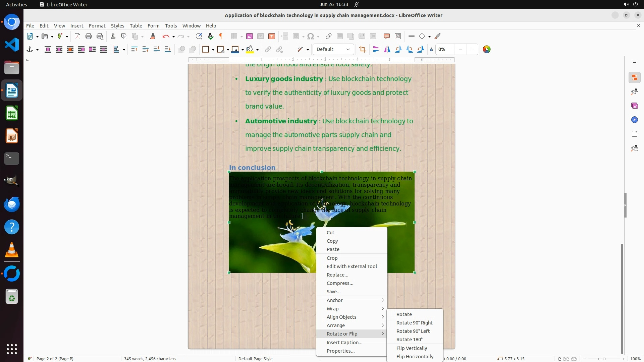Click the Rotate 90° Left toolbar icon

click(398, 50)
